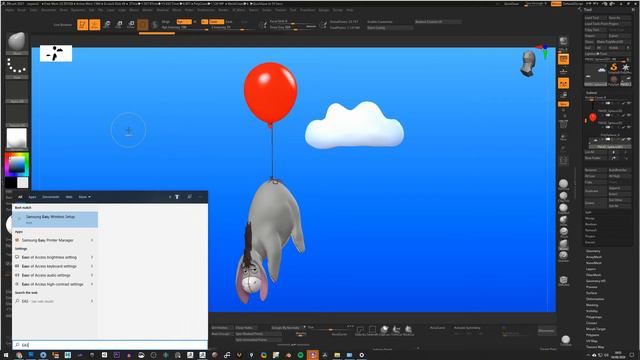640x360 pixels.
Task: Open Chrome from the taskbar
Action: 19,355
